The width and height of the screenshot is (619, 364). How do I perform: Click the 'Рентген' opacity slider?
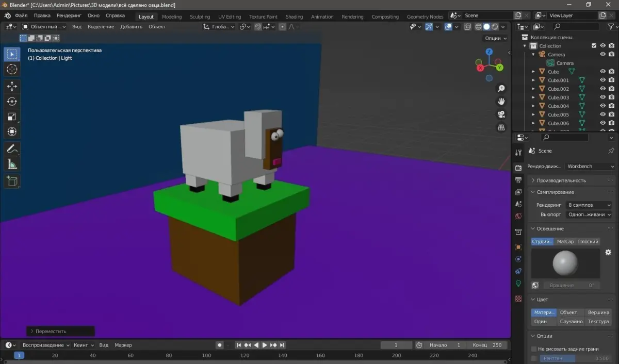[x=575, y=358]
